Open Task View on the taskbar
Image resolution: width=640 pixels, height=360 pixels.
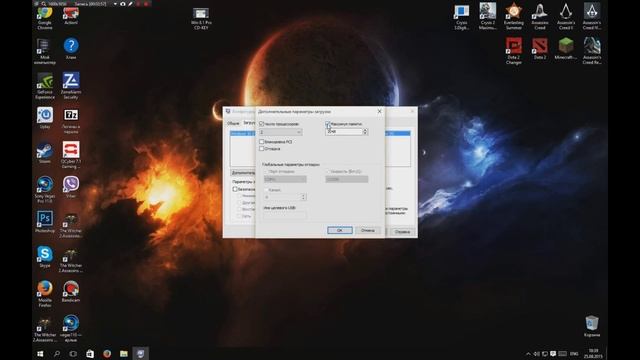coord(73,353)
